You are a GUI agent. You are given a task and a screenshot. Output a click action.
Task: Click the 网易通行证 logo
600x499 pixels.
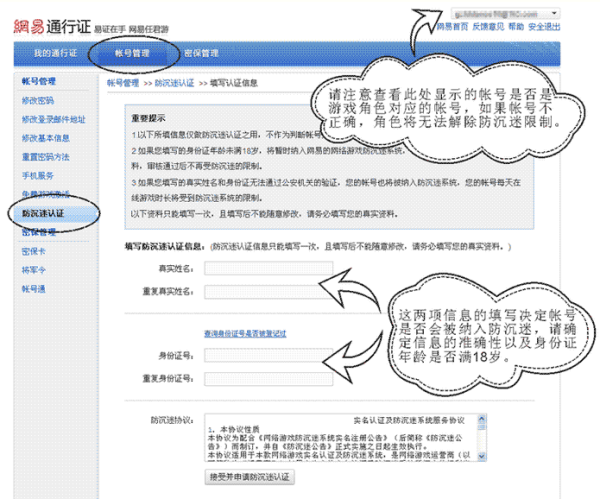pos(52,27)
